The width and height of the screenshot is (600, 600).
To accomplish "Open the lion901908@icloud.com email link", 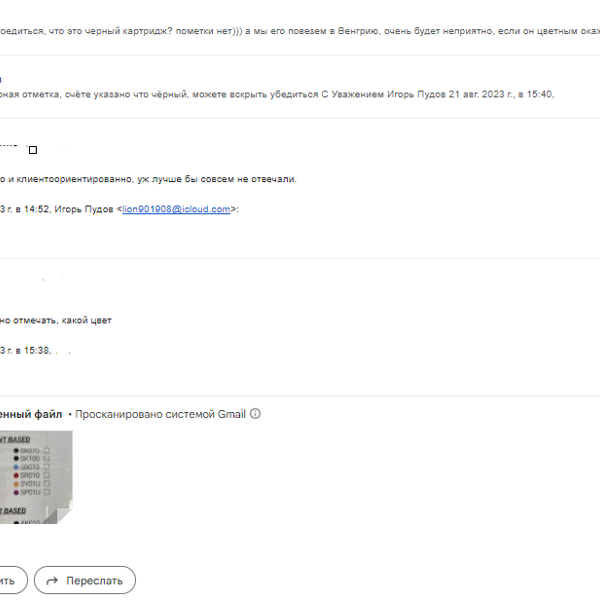I will tap(176, 209).
